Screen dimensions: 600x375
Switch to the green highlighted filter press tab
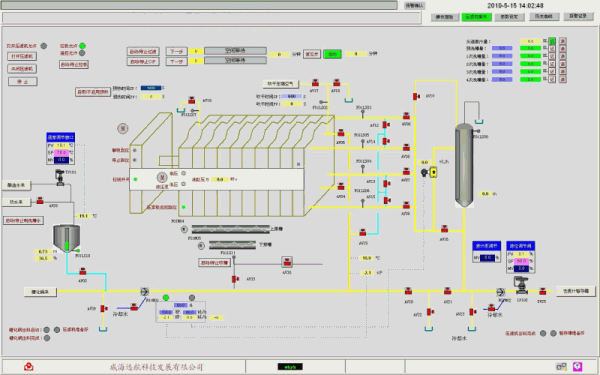coord(476,17)
